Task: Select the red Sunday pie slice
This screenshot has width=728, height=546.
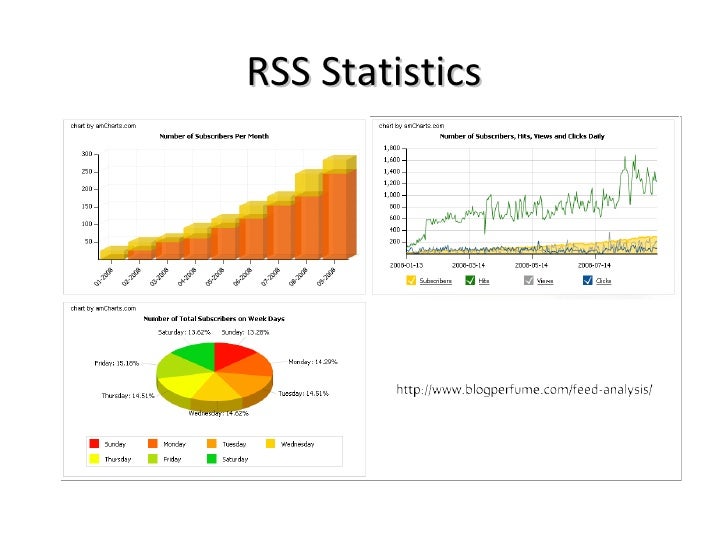Action: (x=231, y=355)
